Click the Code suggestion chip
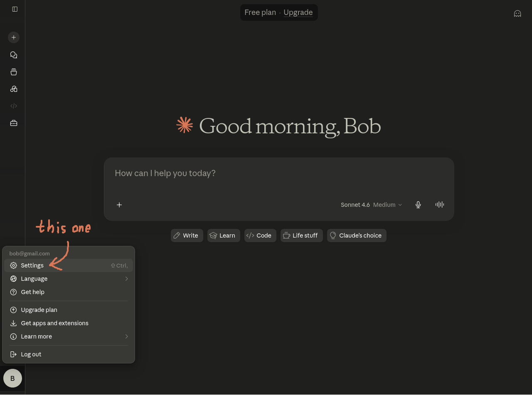The image size is (532, 395). (260, 236)
